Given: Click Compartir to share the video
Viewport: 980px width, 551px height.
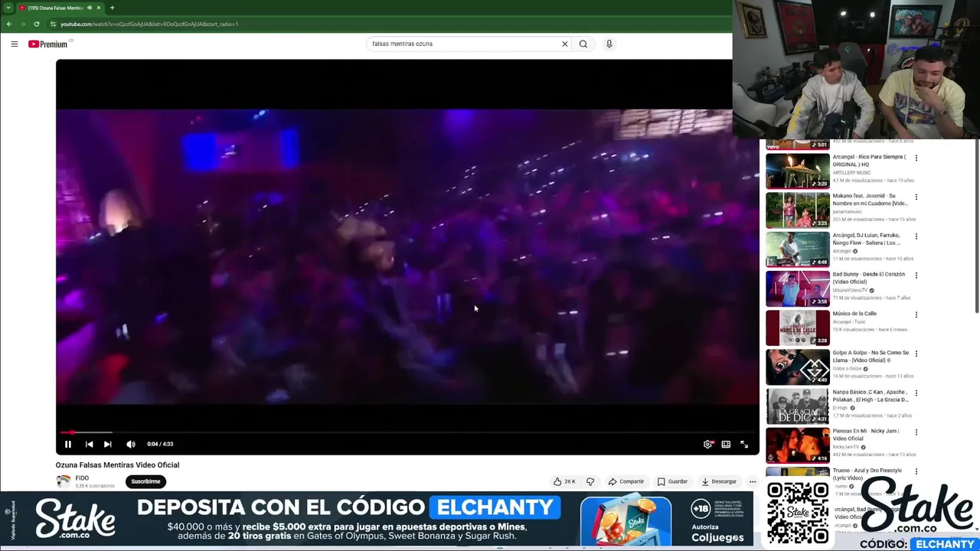Looking at the screenshot, I should coord(626,481).
